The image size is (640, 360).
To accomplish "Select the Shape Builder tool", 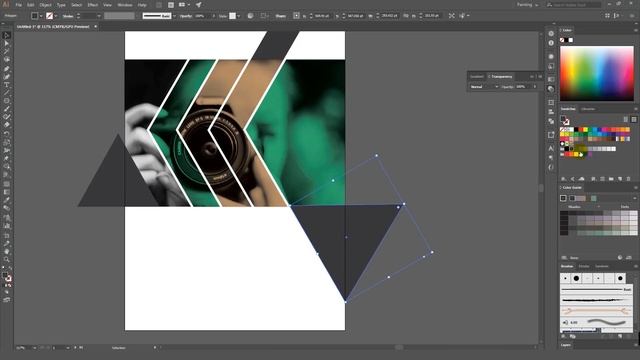I will pos(7,167).
